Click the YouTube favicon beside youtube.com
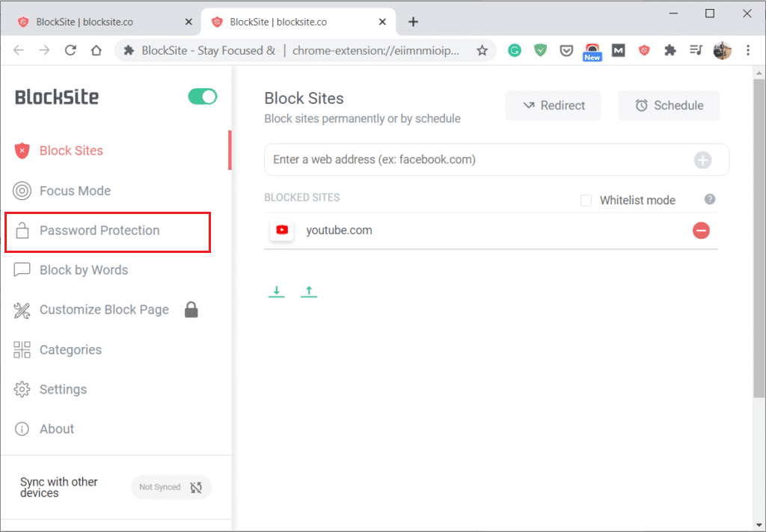The height and width of the screenshot is (532, 766). tap(282, 230)
